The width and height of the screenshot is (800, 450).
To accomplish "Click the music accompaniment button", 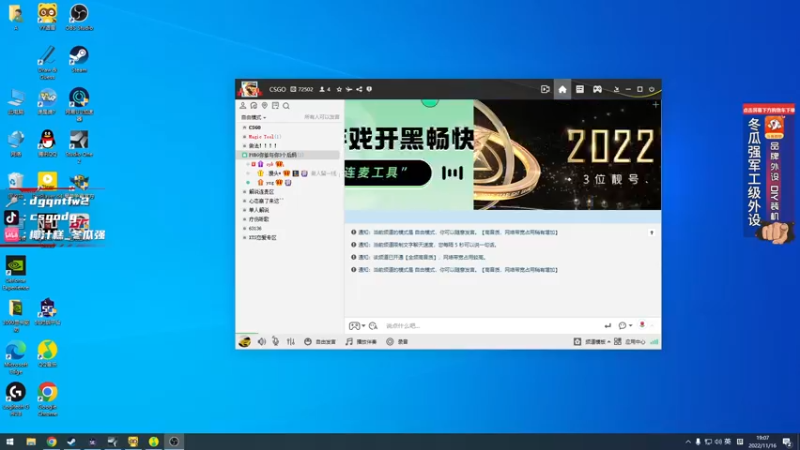I will (361, 342).
